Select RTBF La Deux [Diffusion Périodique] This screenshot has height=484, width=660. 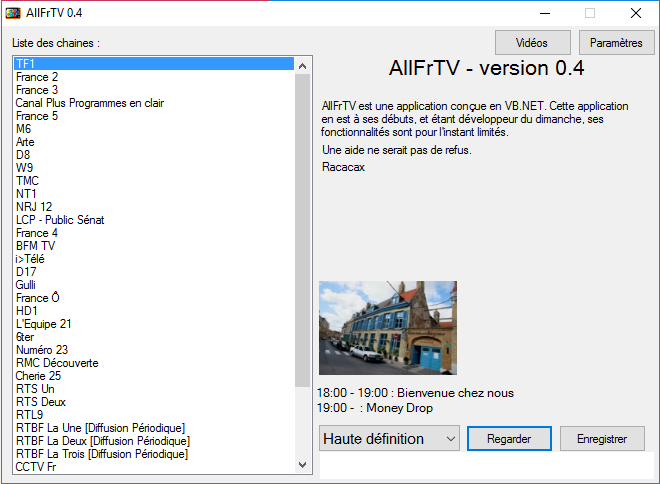154,441
